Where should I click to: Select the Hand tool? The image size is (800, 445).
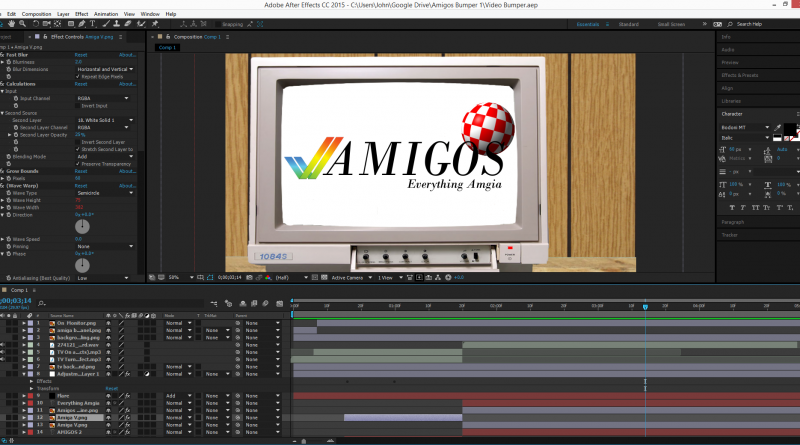click(x=11, y=24)
